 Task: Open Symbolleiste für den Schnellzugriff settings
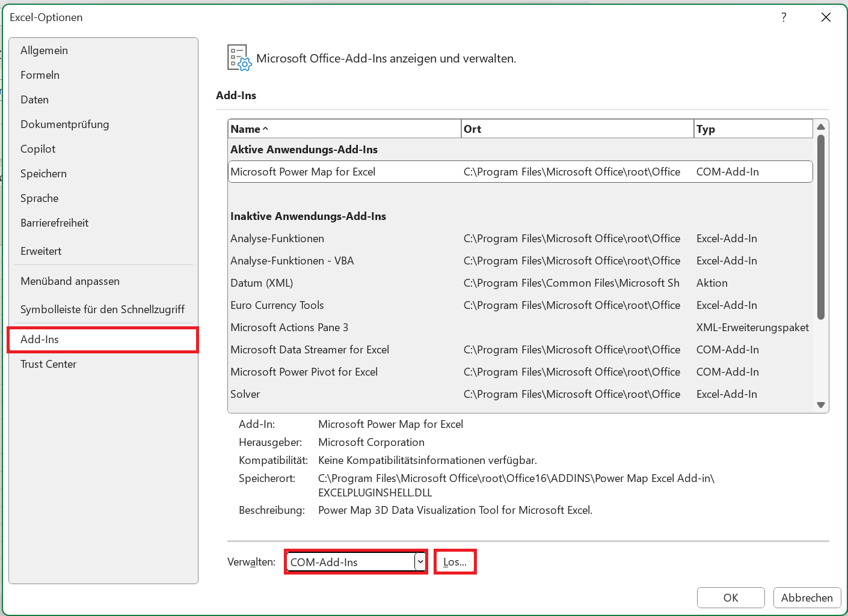103,310
